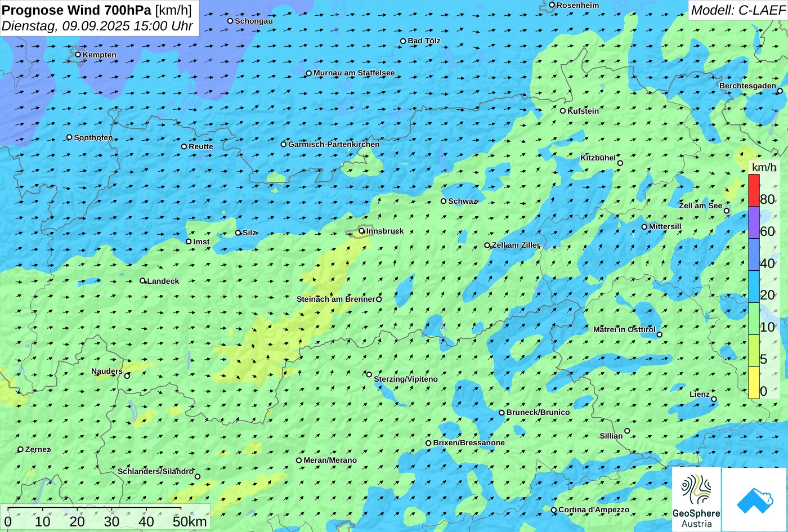Click the 'Bruneck/Brunico' label
Image resolution: width=788 pixels, height=532 pixels.
[x=538, y=412]
